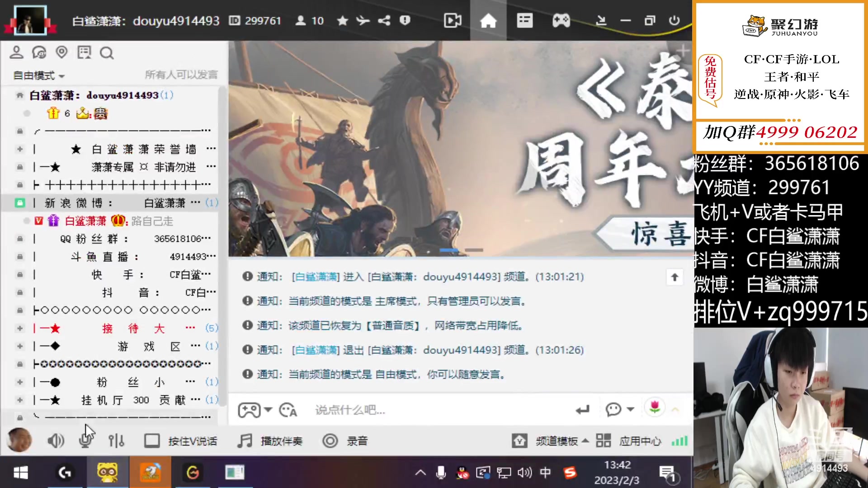Click the scroll-to-top arrow button in the chat

click(x=675, y=277)
